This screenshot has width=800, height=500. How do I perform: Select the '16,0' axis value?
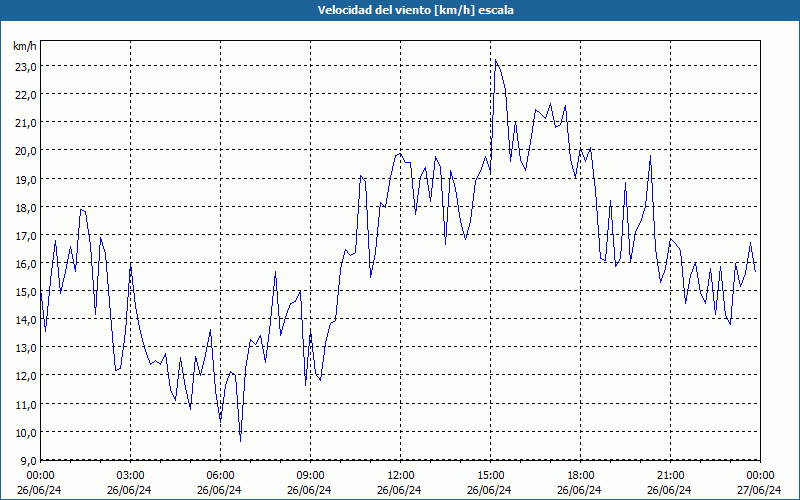point(26,264)
